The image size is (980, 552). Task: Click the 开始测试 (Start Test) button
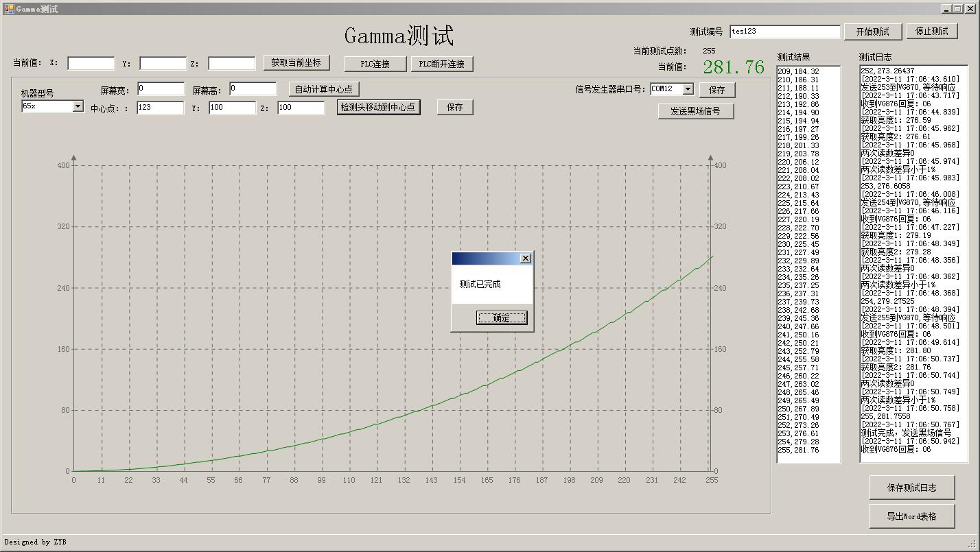pos(872,31)
